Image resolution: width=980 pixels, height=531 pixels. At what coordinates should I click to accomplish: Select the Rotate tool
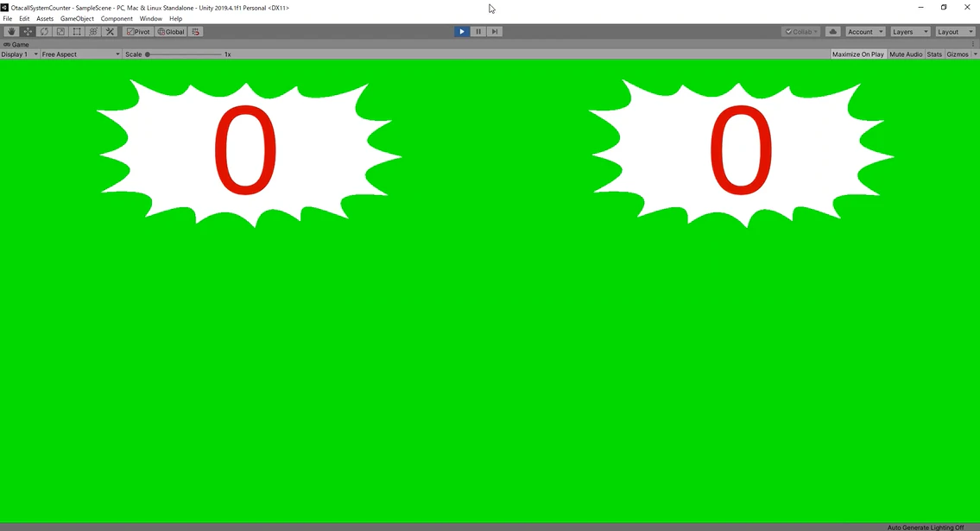point(44,32)
